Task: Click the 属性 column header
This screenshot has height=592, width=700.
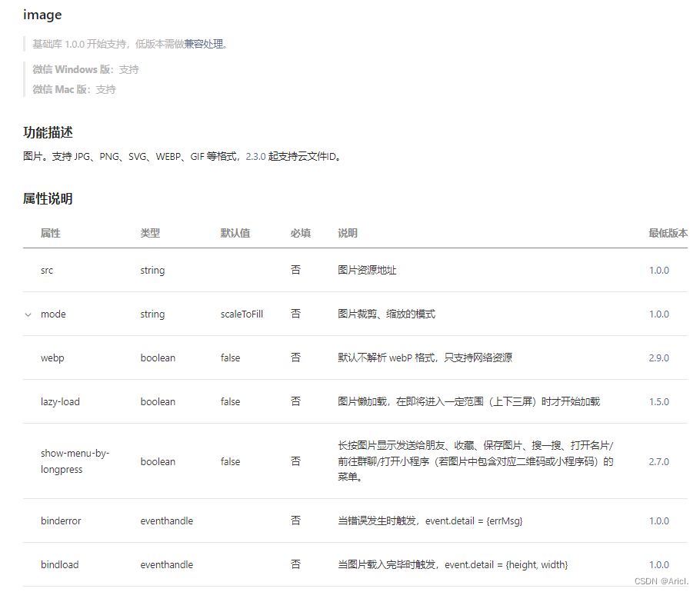Action: point(51,233)
